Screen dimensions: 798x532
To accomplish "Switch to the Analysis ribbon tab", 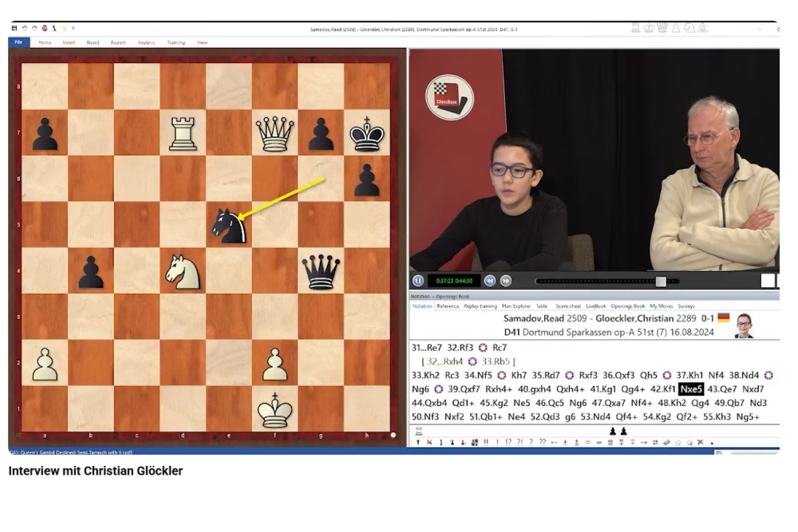I will point(146,42).
